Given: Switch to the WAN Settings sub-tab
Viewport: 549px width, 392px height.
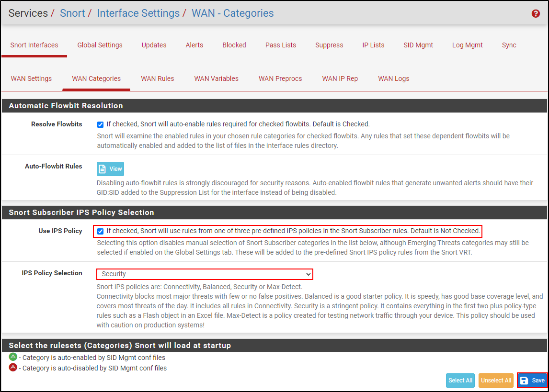Looking at the screenshot, I should pos(31,78).
